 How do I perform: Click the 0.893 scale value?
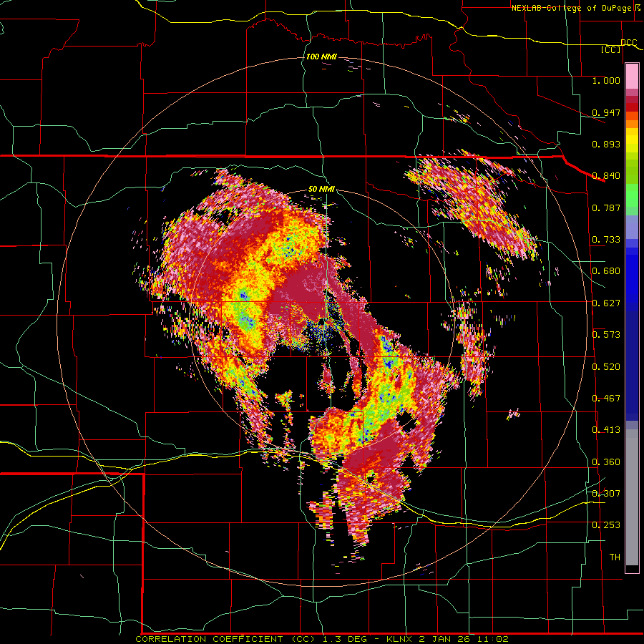[606, 144]
